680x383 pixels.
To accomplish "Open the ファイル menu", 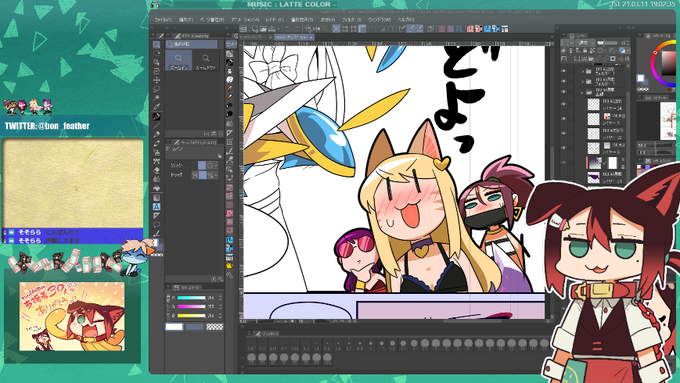I will (x=163, y=20).
